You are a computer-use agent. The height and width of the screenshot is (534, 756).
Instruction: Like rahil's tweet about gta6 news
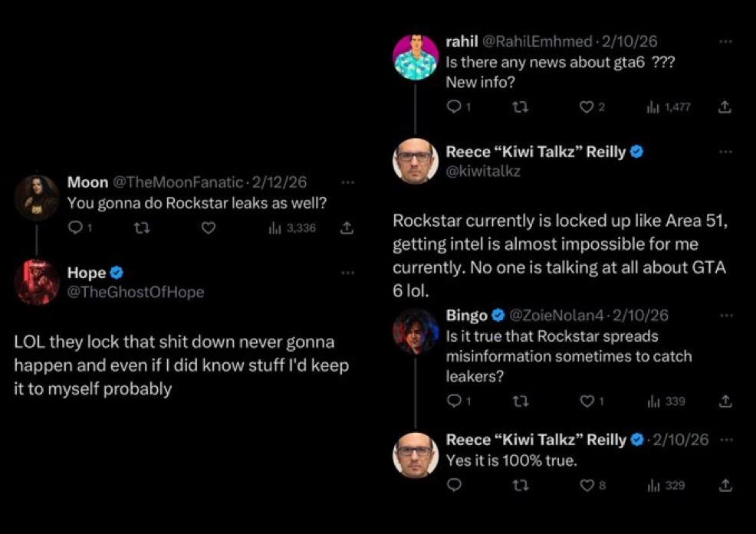pyautogui.click(x=586, y=107)
